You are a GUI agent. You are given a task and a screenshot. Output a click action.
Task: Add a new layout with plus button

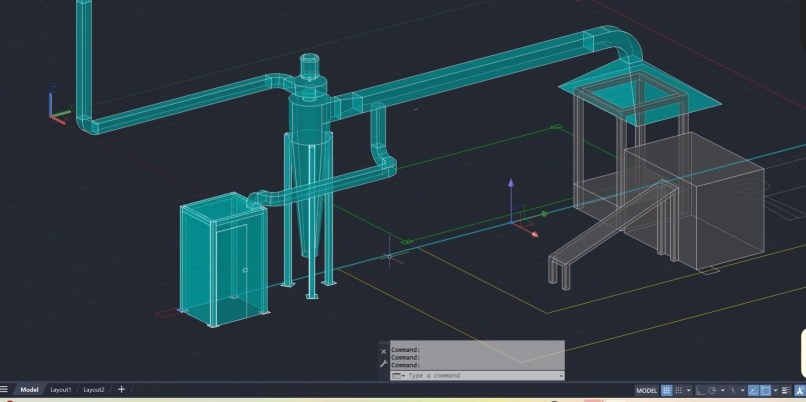[x=122, y=389]
